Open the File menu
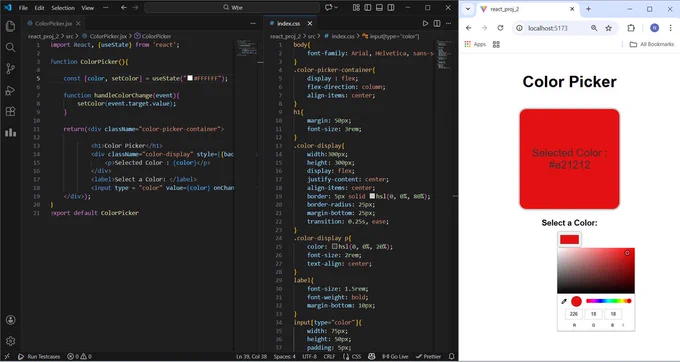Viewport: 680px width, 362px height. pos(23,8)
